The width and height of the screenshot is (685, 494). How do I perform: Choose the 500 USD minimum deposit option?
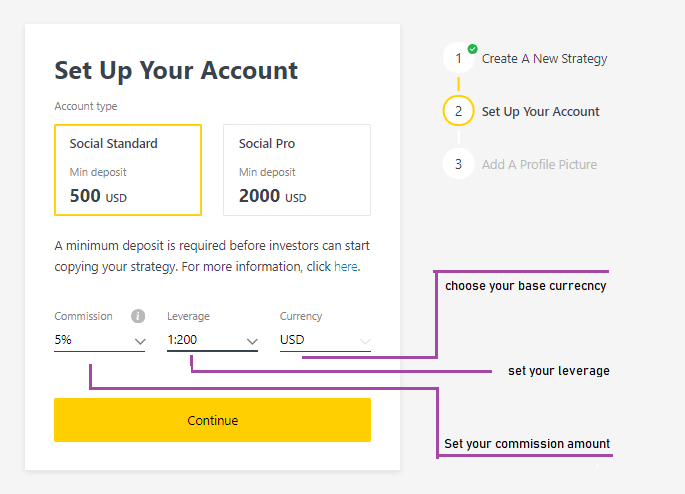[x=98, y=196]
